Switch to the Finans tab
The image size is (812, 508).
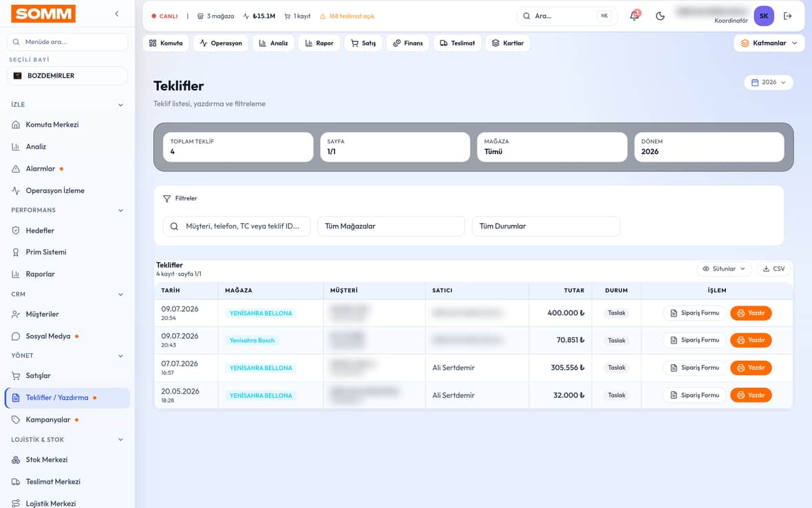click(408, 43)
